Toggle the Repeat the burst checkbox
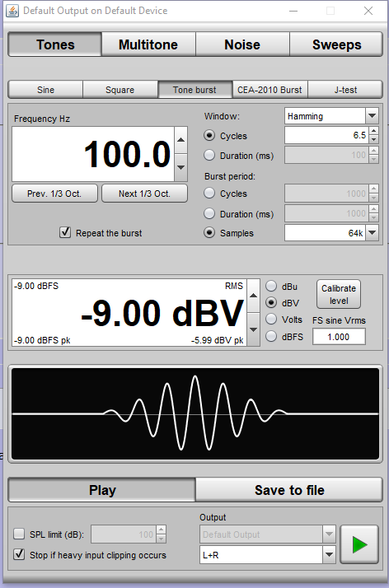This screenshot has width=389, height=588. coord(65,232)
